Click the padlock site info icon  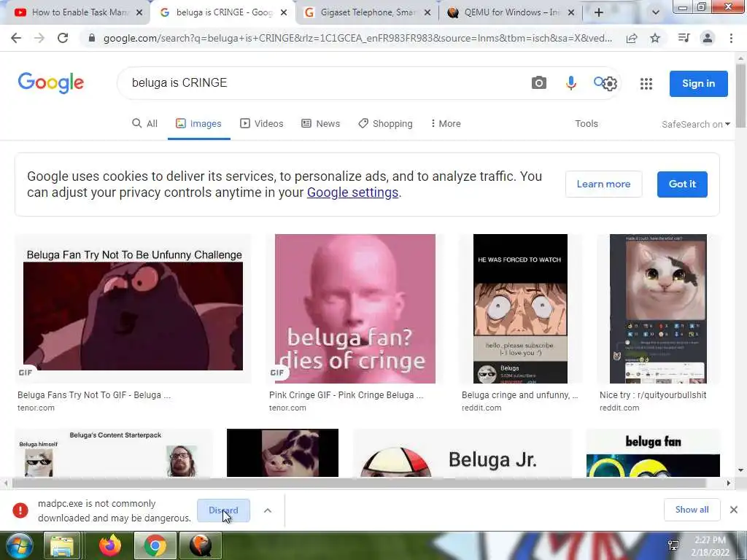pos(92,38)
